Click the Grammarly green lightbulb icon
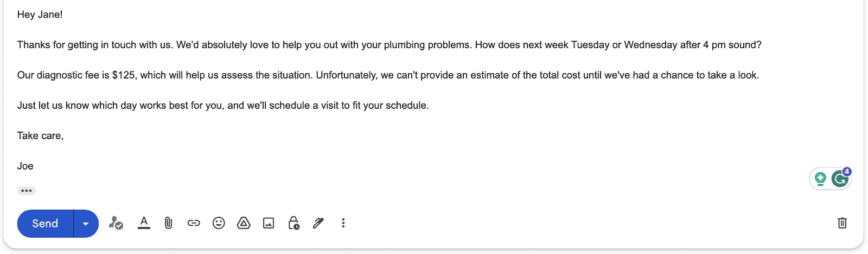 tap(820, 178)
